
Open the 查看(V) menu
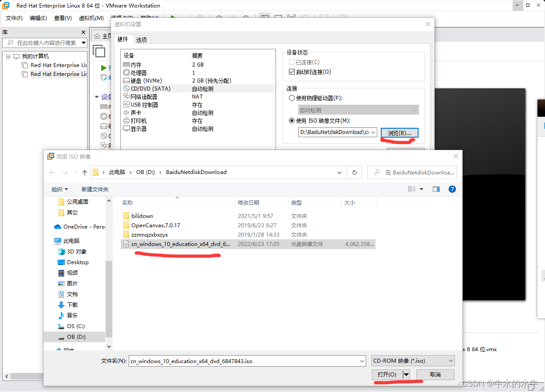[x=63, y=18]
